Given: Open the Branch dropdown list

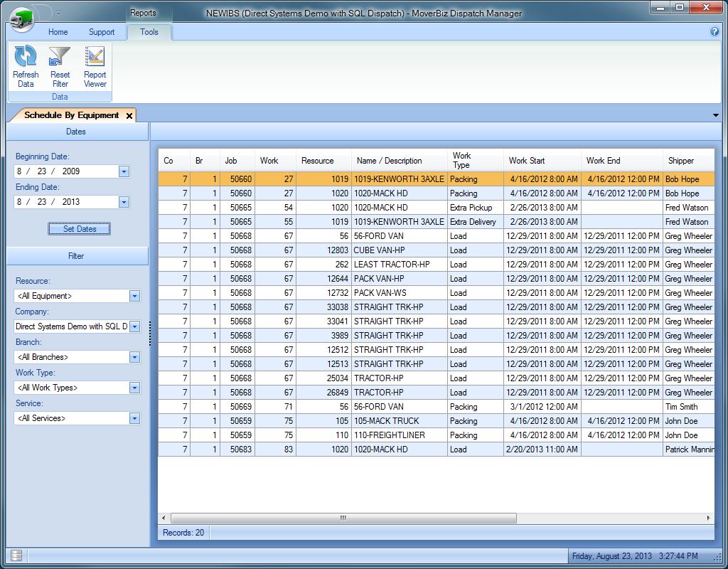Looking at the screenshot, I should pyautogui.click(x=134, y=357).
